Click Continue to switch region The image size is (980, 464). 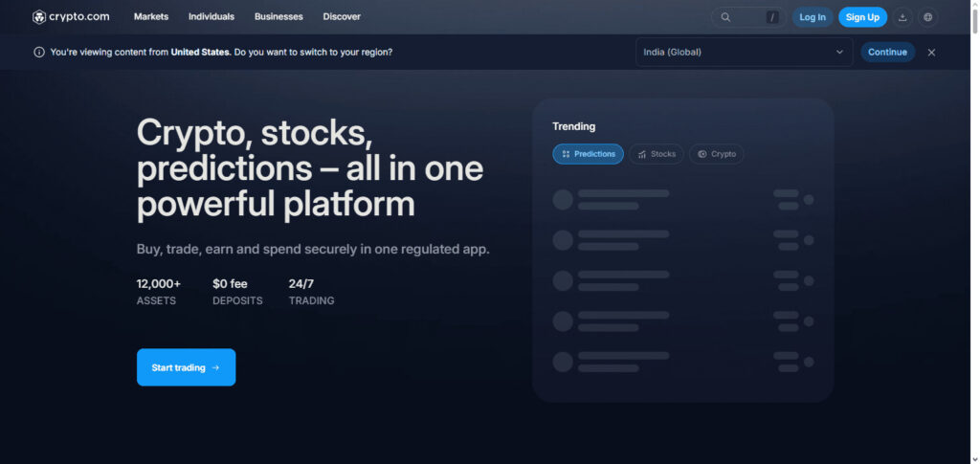click(887, 53)
